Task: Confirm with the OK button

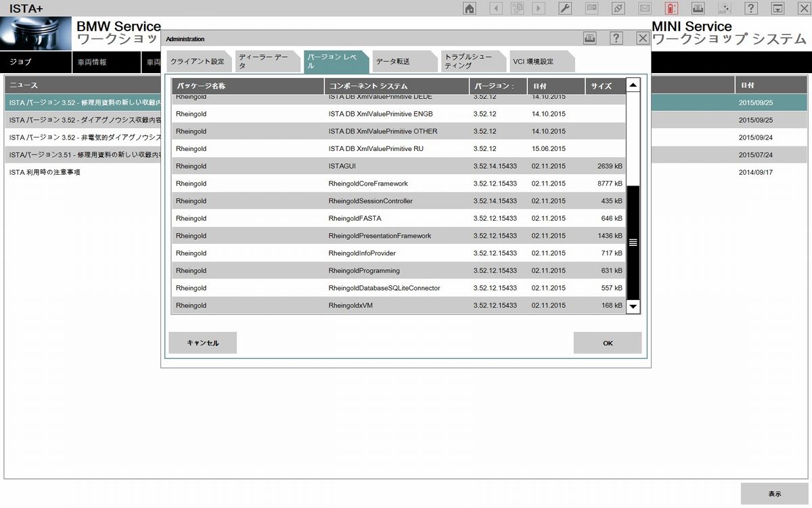Action: (x=608, y=343)
